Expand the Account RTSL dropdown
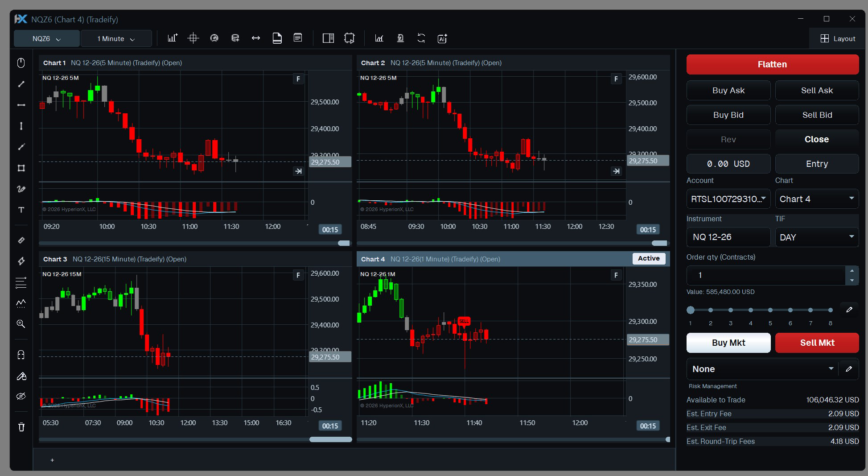 (x=728, y=199)
